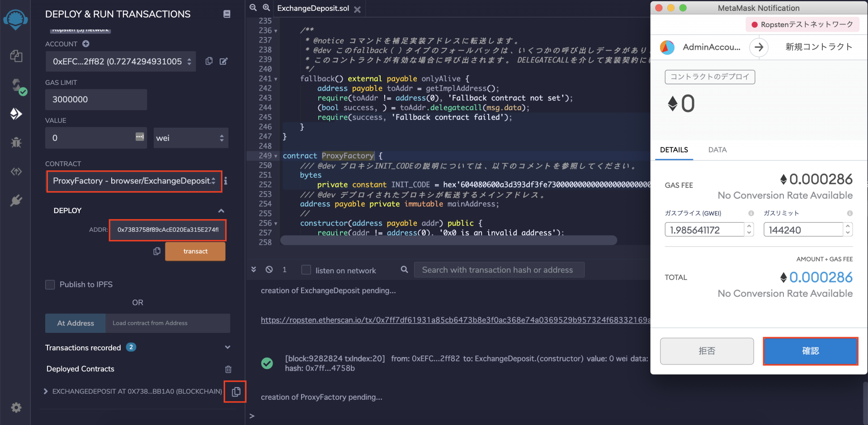
Task: Click the MetaMask AdminAccount avatar icon
Action: [667, 47]
